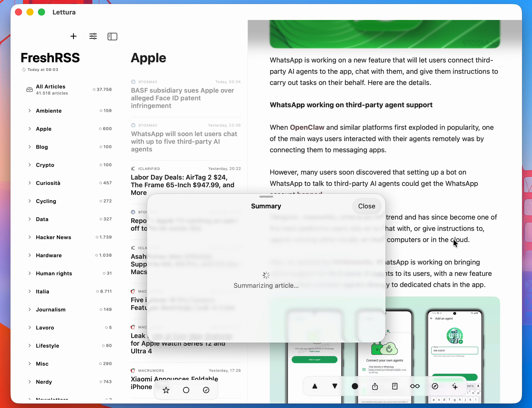Screen dimensions: 532x408
Task: Open the filter settings sliders icon
Action: coord(93,36)
